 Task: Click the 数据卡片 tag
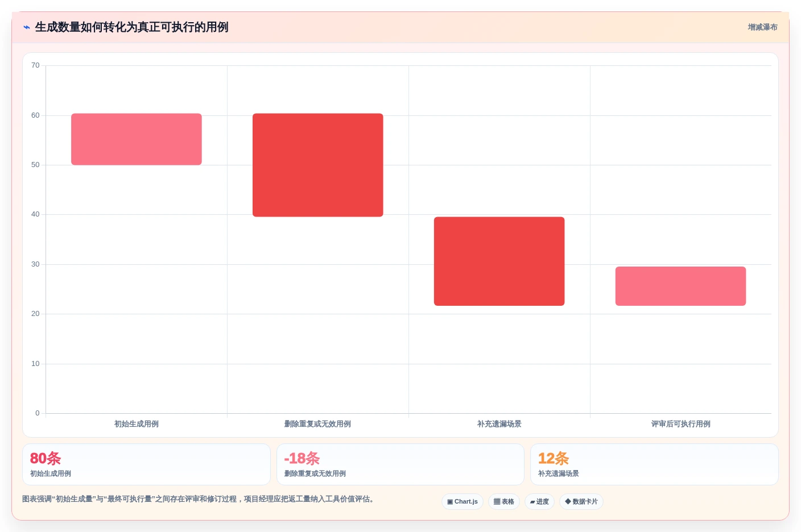point(581,501)
